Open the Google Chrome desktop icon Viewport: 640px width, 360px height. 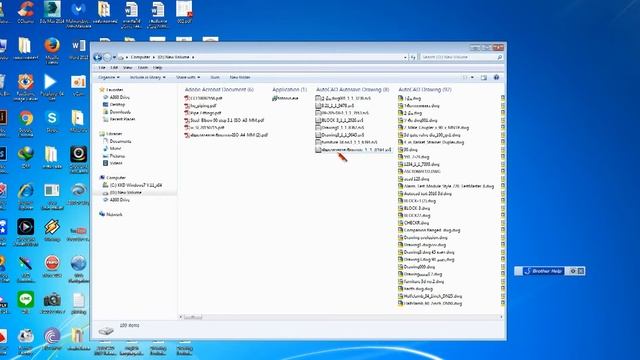coord(26,123)
